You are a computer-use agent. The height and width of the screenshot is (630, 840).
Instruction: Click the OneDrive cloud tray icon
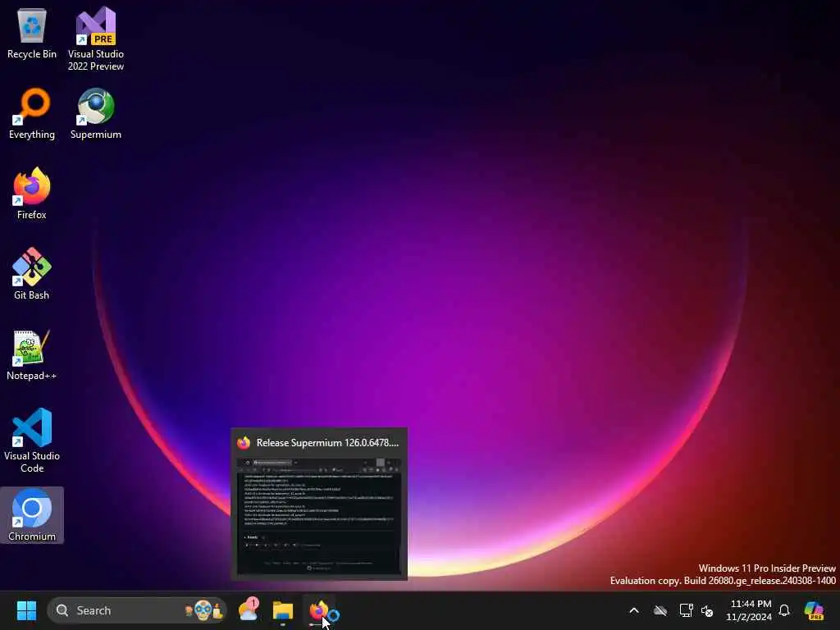coord(660,610)
